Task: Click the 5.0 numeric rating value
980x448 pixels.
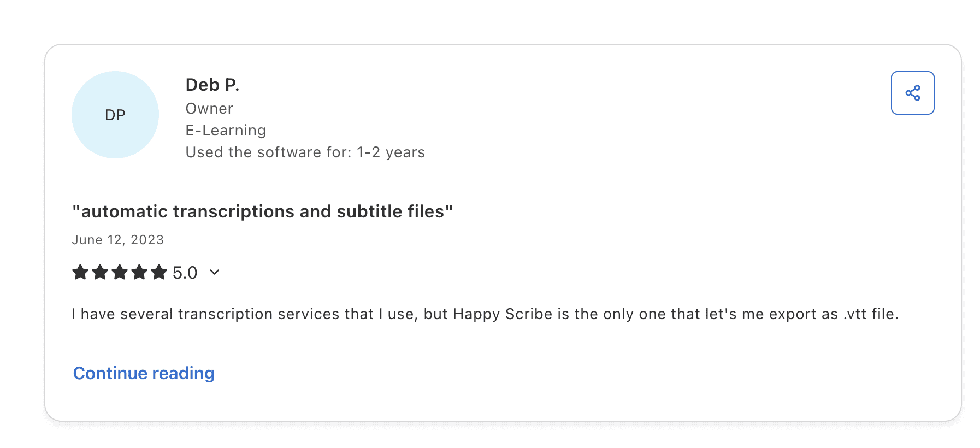Action: point(185,272)
